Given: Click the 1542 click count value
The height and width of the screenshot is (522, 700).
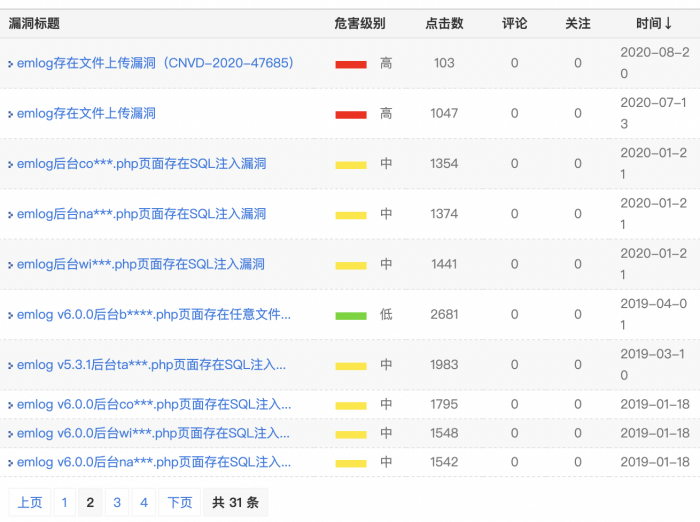Looking at the screenshot, I should [444, 462].
